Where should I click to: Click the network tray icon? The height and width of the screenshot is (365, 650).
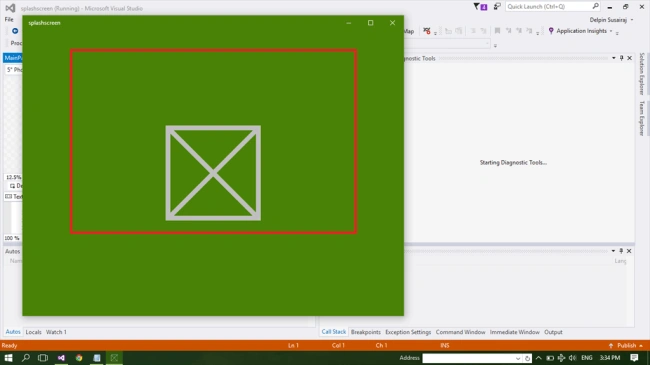click(561, 358)
